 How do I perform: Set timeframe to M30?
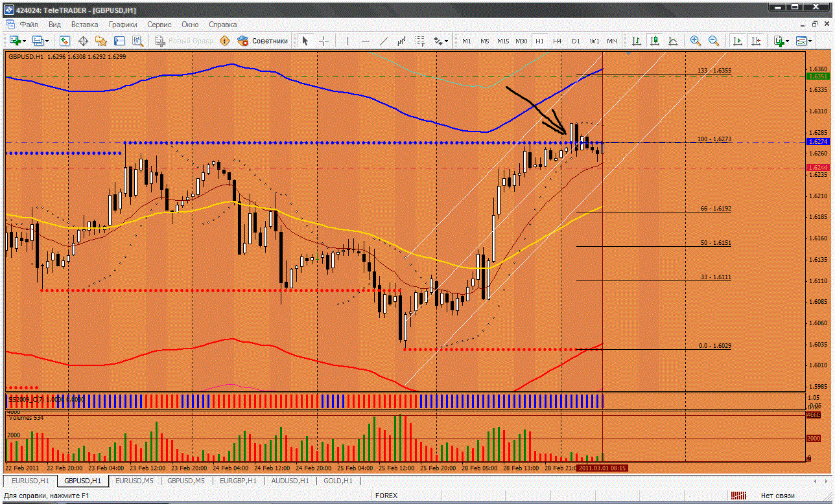pos(521,41)
